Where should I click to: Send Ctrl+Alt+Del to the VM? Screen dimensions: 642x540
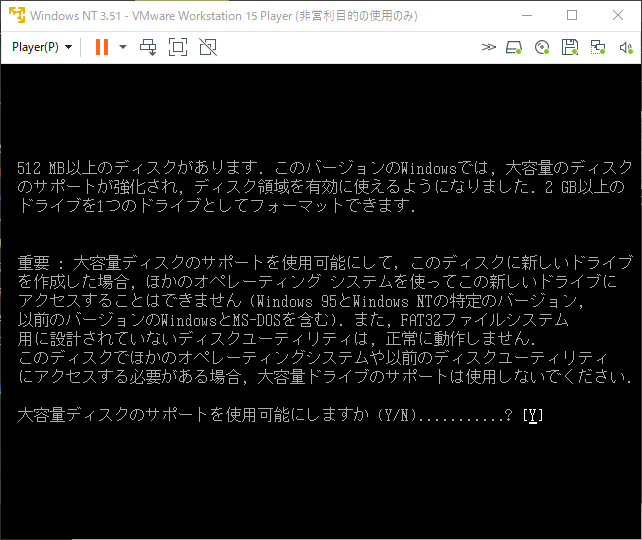[148, 47]
